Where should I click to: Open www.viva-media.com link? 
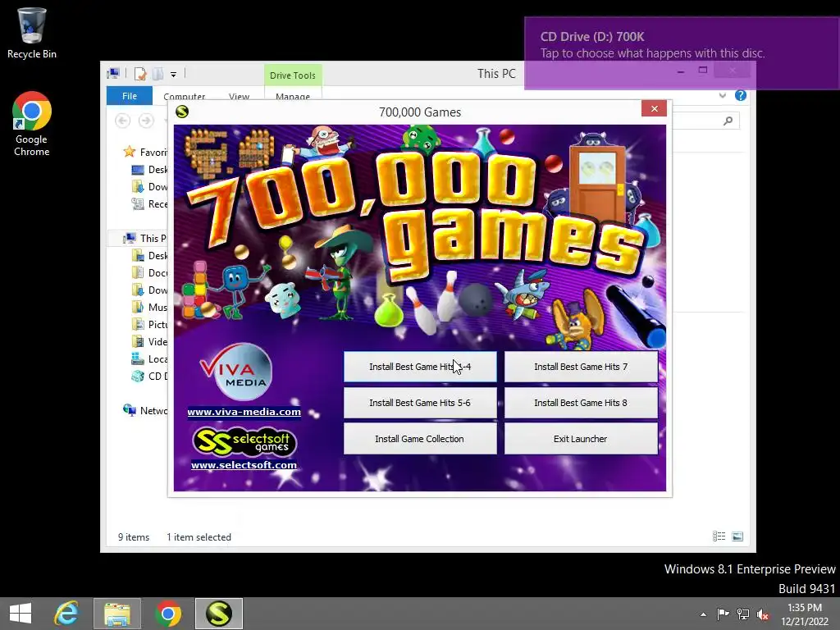pos(244,412)
